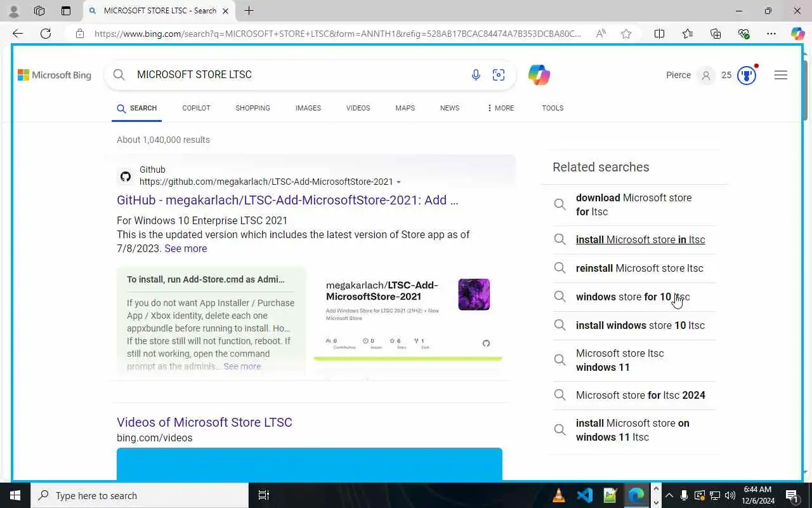The height and width of the screenshot is (508, 812).
Task: Open the Workspaces icon in title bar
Action: point(39,11)
